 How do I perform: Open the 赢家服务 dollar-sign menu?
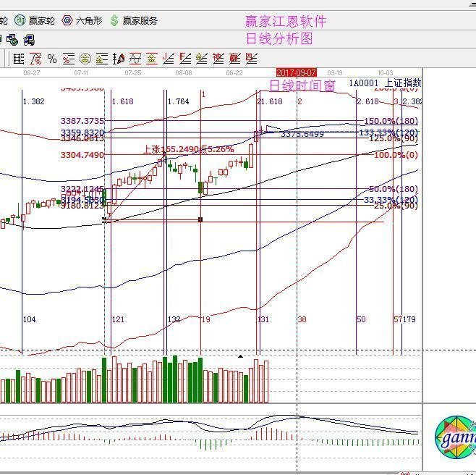click(x=134, y=21)
